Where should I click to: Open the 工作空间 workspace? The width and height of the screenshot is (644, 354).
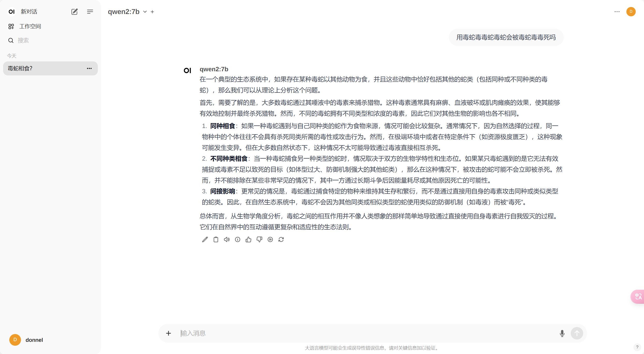[x=30, y=26]
